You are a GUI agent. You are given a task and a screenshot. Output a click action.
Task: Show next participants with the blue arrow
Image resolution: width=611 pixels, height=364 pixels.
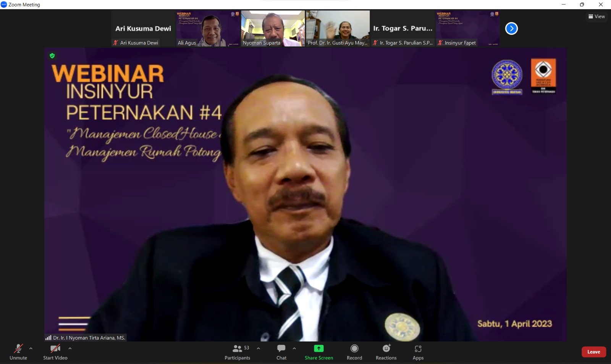coord(511,29)
